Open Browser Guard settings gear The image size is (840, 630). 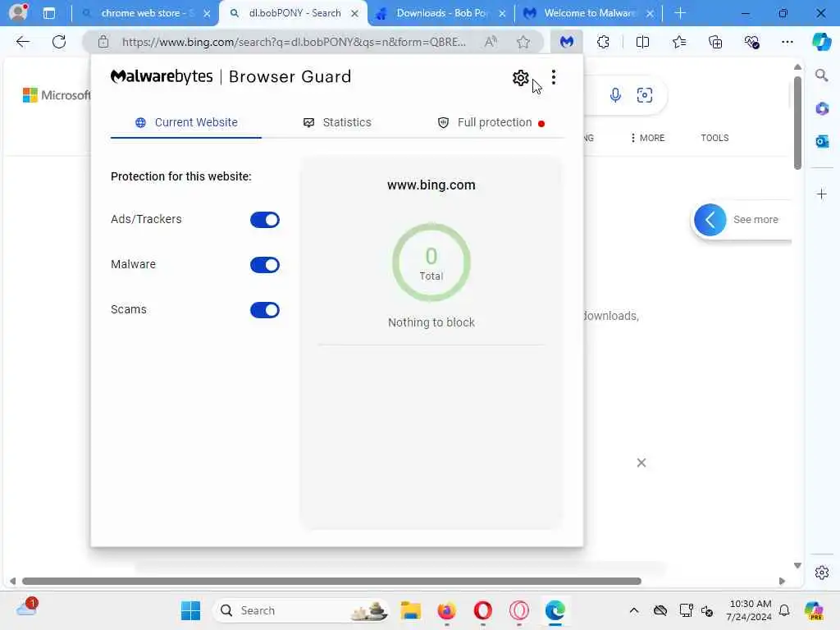coord(520,78)
